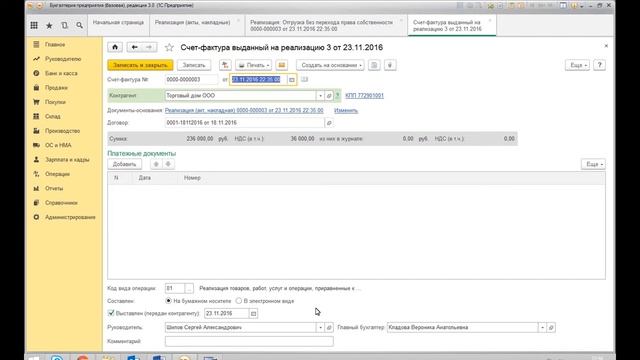Select В электронном виде option
The height and width of the screenshot is (360, 640).
click(x=239, y=301)
